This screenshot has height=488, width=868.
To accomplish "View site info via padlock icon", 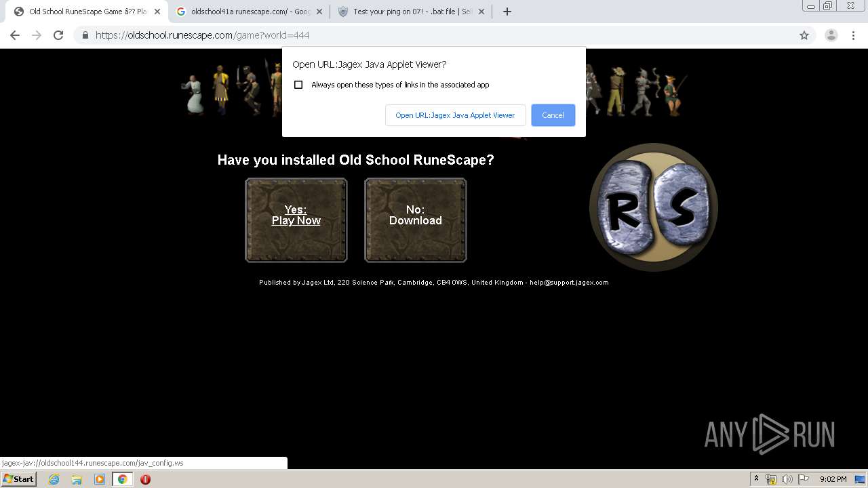I will coord(85,35).
